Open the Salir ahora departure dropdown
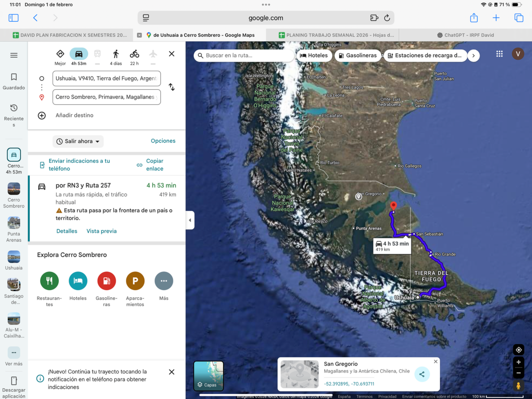This screenshot has width=532, height=399. click(78, 141)
